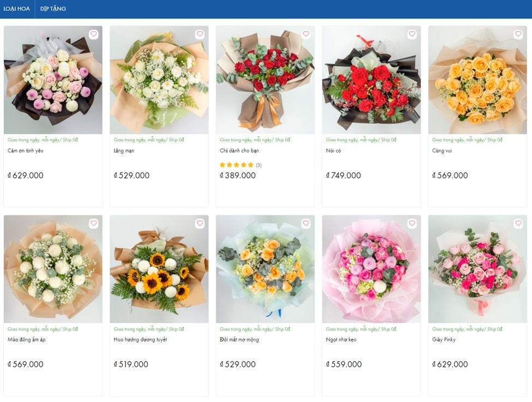Open the LOẠI HOA menu
Screen dimensions: 532x402
point(17,9)
